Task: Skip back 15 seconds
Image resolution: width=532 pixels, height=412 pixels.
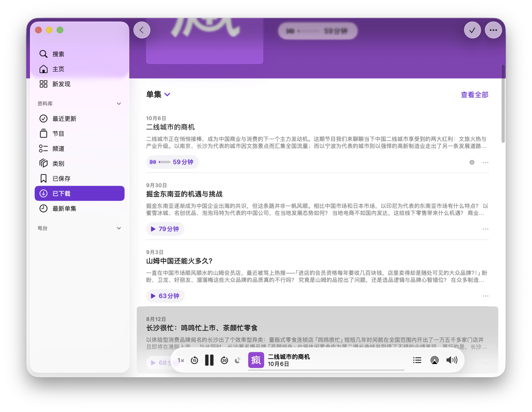Action: coord(195,360)
